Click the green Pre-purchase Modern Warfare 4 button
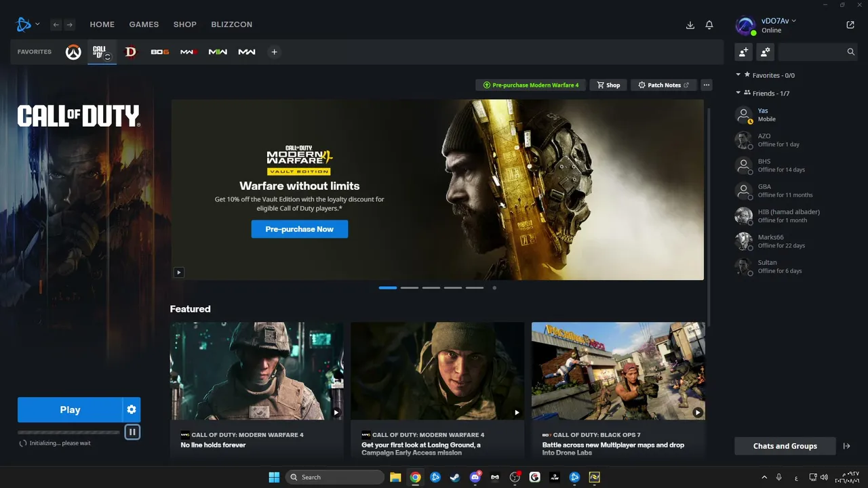Viewport: 868px width, 488px height. tap(530, 85)
